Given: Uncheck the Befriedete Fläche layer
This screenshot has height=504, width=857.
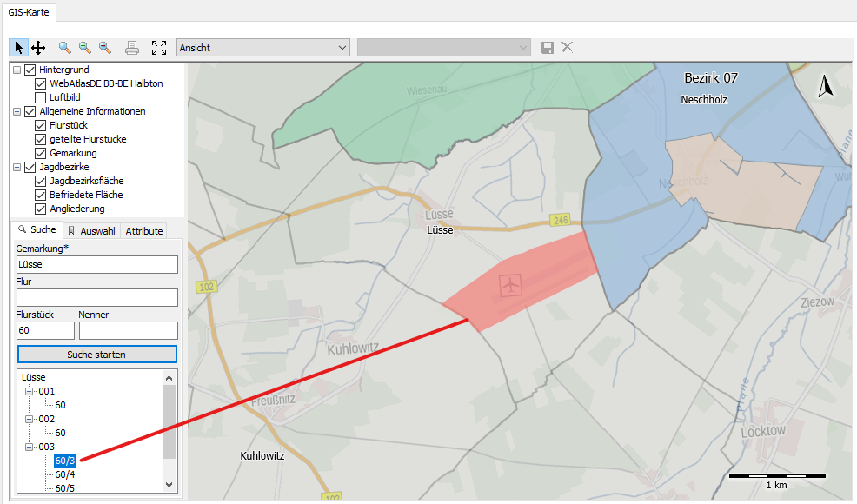Looking at the screenshot, I should coord(41,196).
